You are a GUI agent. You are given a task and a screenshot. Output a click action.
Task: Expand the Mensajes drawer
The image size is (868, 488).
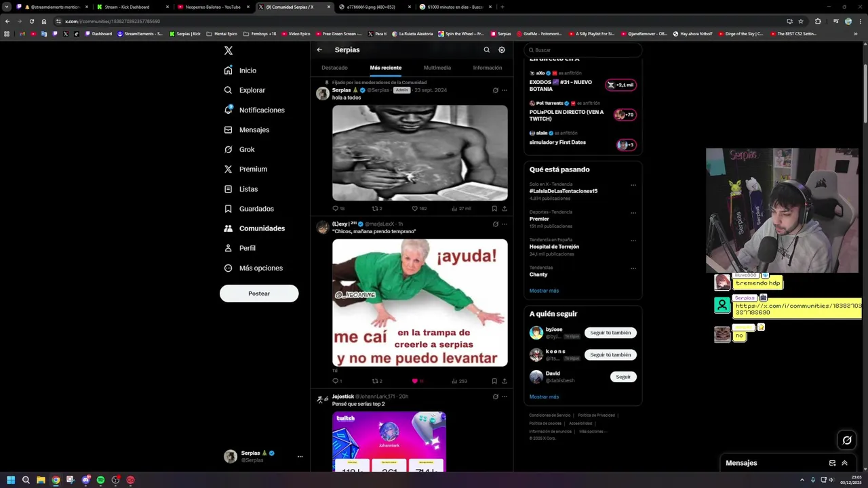pyautogui.click(x=844, y=463)
